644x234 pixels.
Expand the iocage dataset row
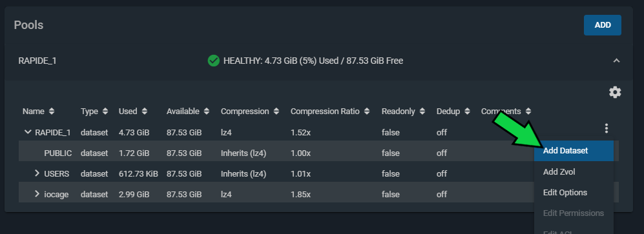[x=37, y=193]
